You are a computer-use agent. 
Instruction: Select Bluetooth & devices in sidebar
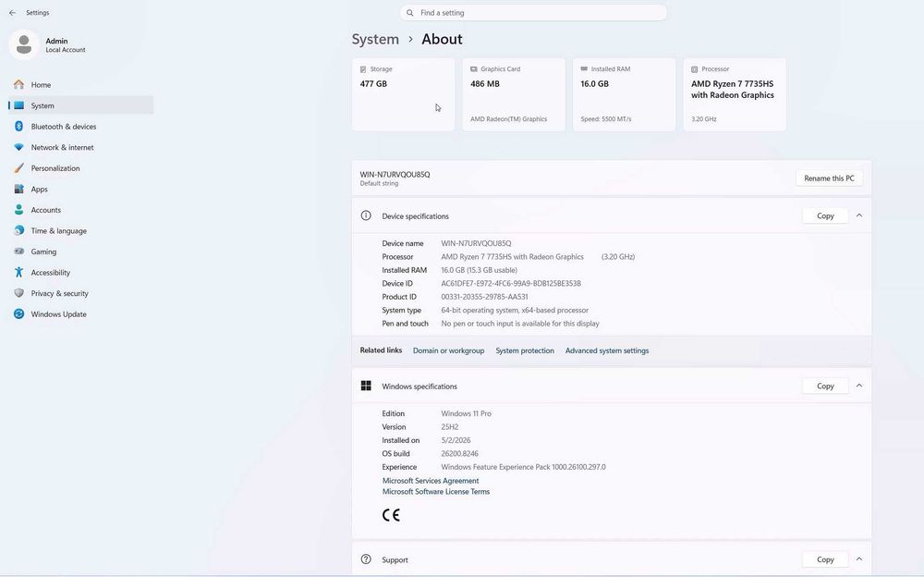pos(80,127)
